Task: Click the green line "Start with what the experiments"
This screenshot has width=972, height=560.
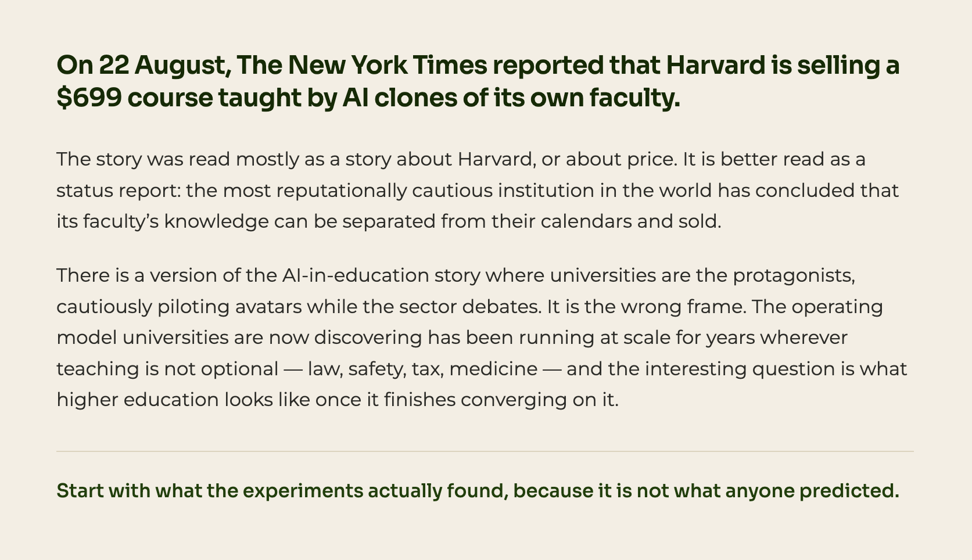Action: pyautogui.click(x=478, y=491)
